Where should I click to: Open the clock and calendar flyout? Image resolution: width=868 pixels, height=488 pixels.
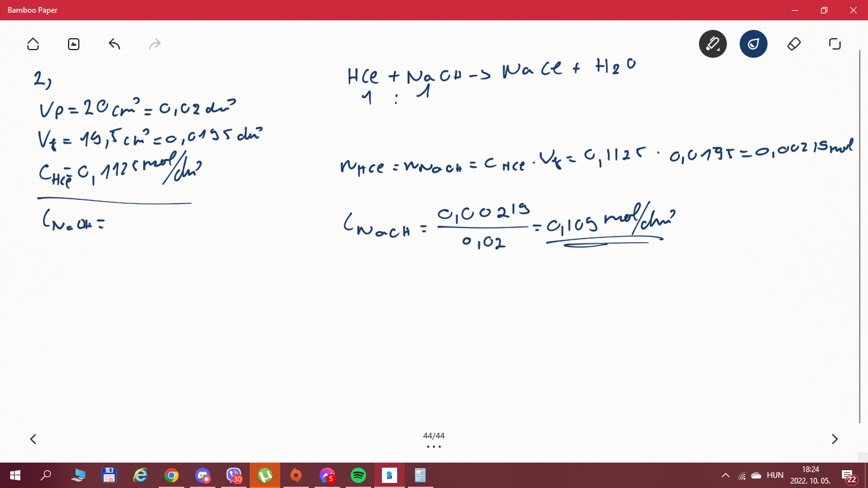pyautogui.click(x=810, y=475)
